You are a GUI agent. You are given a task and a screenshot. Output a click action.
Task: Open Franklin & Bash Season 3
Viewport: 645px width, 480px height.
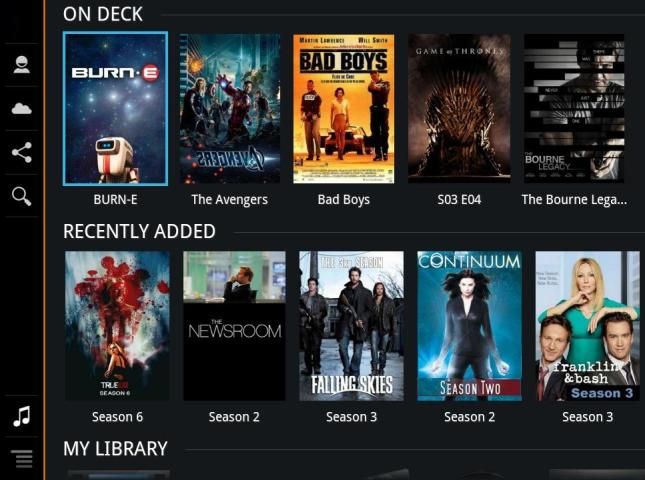pos(587,326)
